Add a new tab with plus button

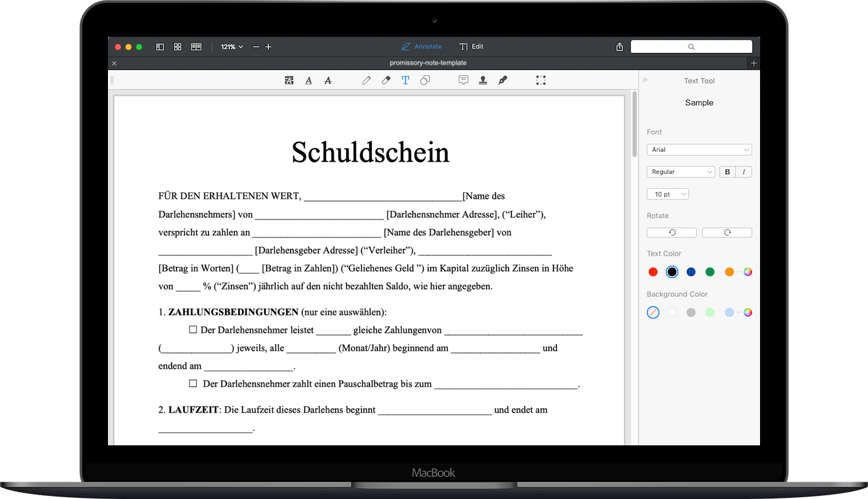753,63
